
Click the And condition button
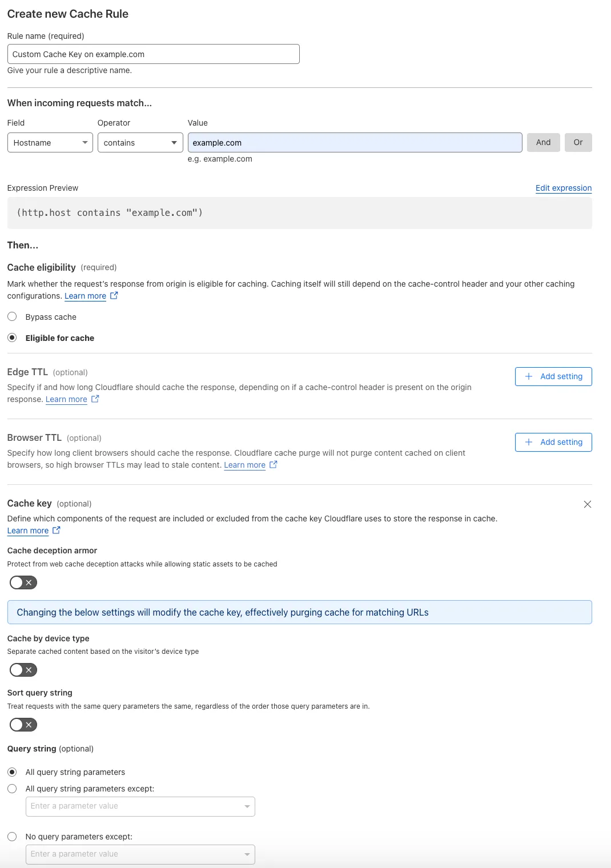543,143
